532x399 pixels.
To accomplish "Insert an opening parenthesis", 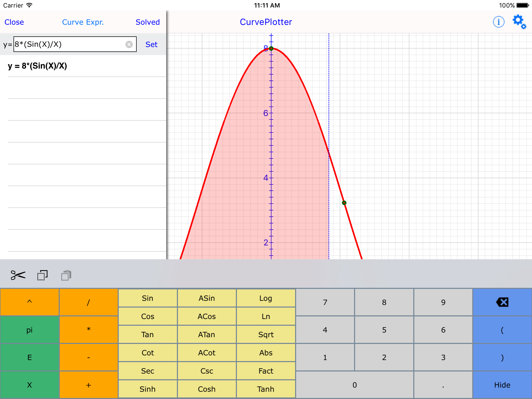I will (x=502, y=330).
